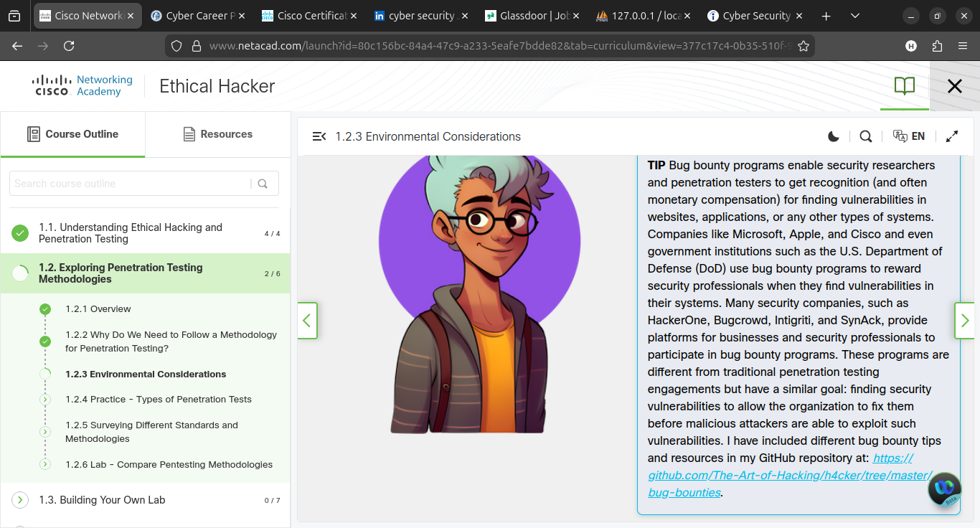980x528 pixels.
Task: Toggle dark mode with the moon icon
Action: coord(833,136)
